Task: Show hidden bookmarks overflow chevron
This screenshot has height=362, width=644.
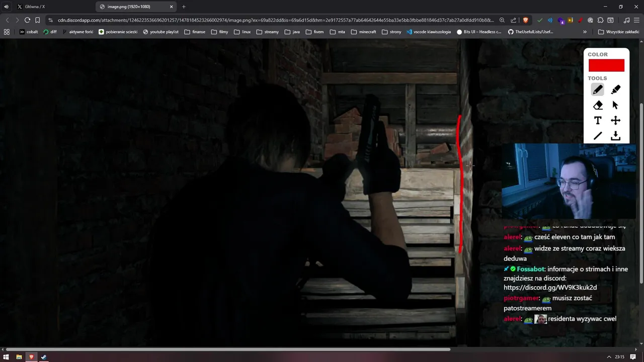Action: tap(585, 32)
